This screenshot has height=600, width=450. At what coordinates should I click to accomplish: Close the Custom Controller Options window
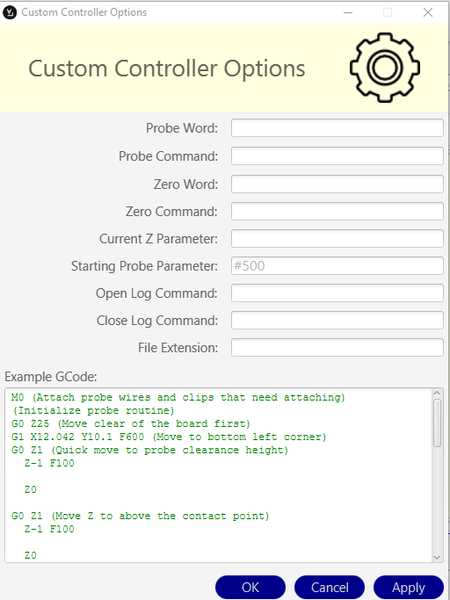pyautogui.click(x=428, y=13)
